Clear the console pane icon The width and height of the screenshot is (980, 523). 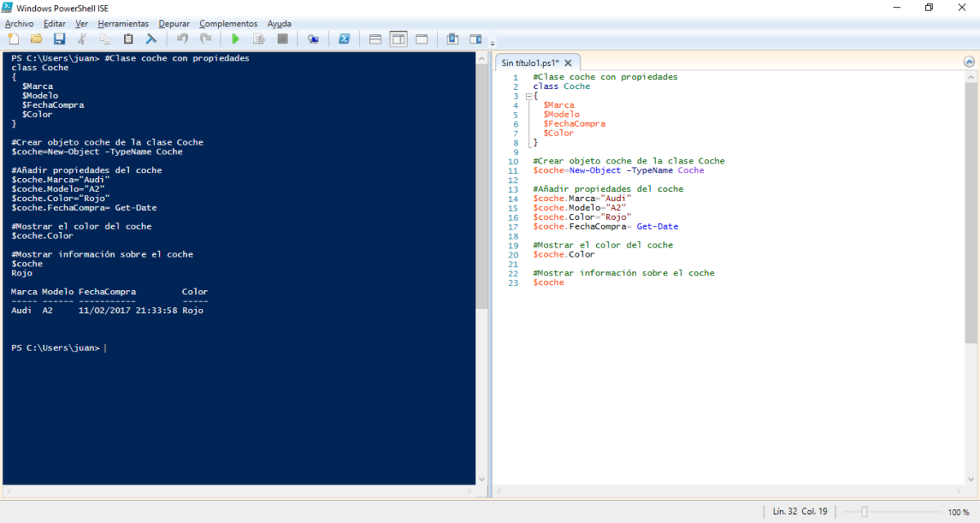(x=151, y=38)
